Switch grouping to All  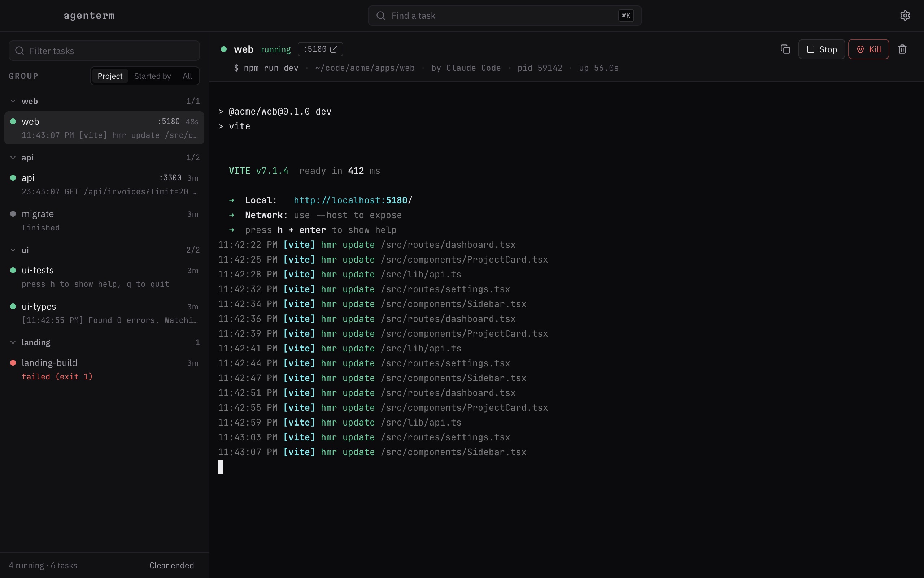click(x=187, y=76)
